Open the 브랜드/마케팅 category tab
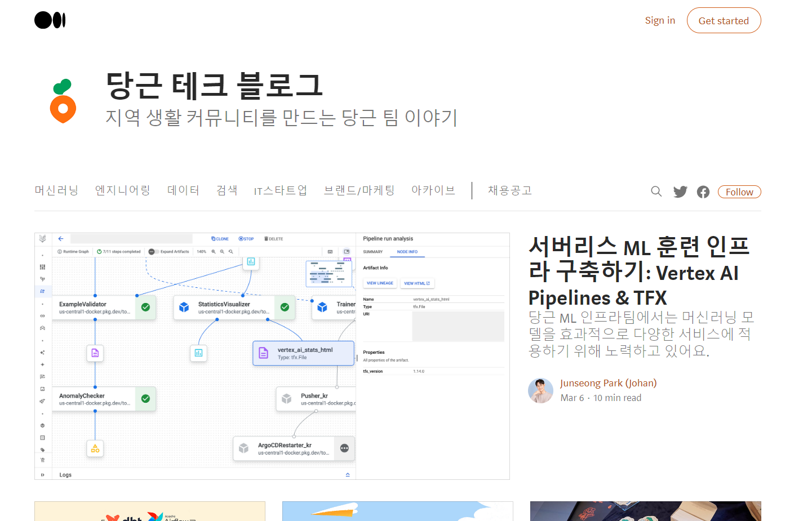 [360, 190]
